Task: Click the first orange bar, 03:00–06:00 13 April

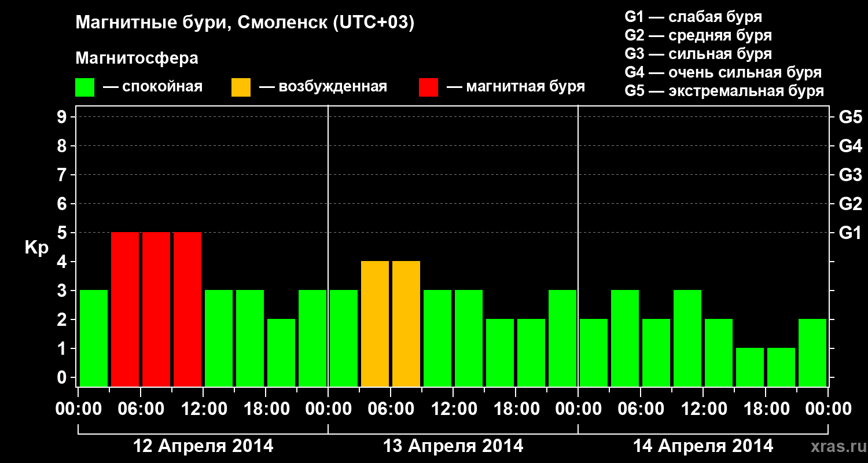Action: [375, 324]
